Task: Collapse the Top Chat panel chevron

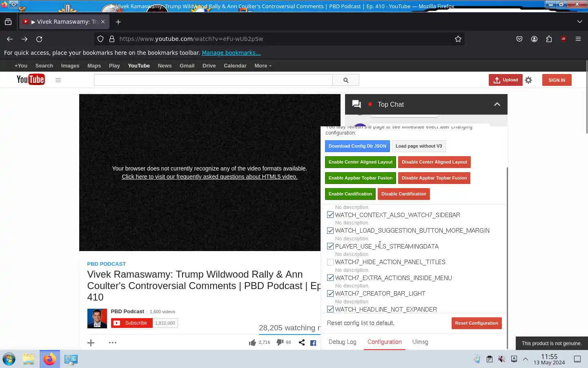Action: 497,104
